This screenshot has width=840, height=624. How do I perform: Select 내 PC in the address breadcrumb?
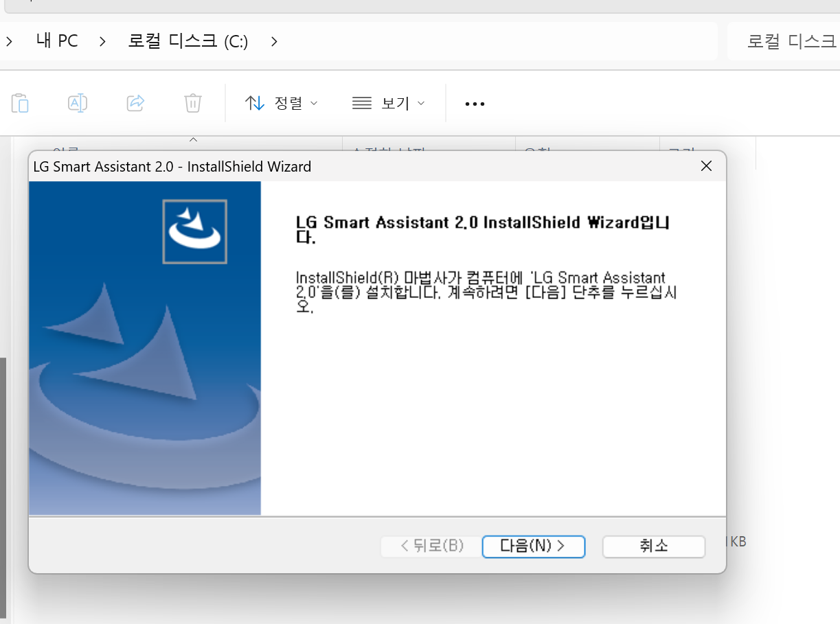(x=57, y=41)
